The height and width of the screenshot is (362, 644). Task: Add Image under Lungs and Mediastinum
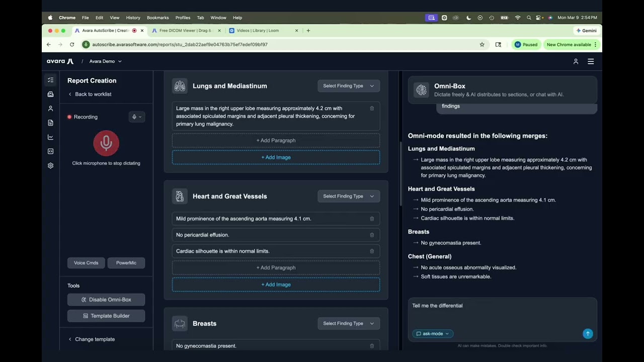(276, 157)
